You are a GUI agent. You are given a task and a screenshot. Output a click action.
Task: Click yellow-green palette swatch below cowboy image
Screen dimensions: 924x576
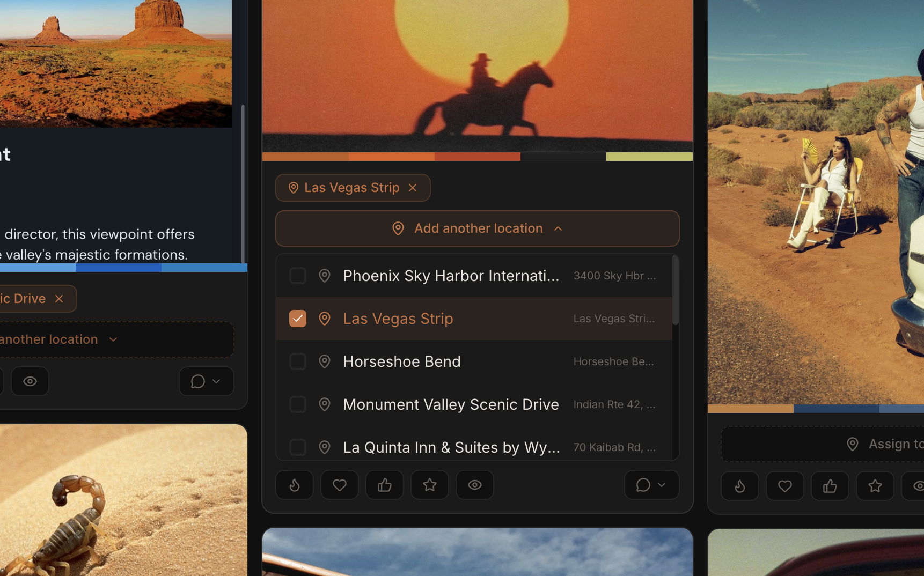[x=649, y=157]
